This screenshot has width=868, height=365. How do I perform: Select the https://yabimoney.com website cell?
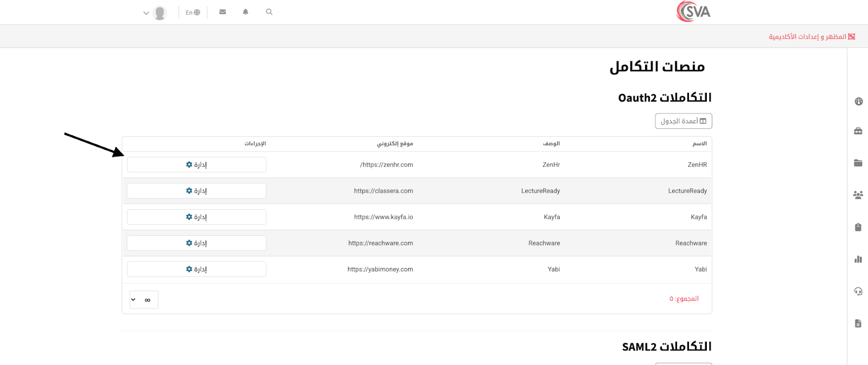(380, 269)
